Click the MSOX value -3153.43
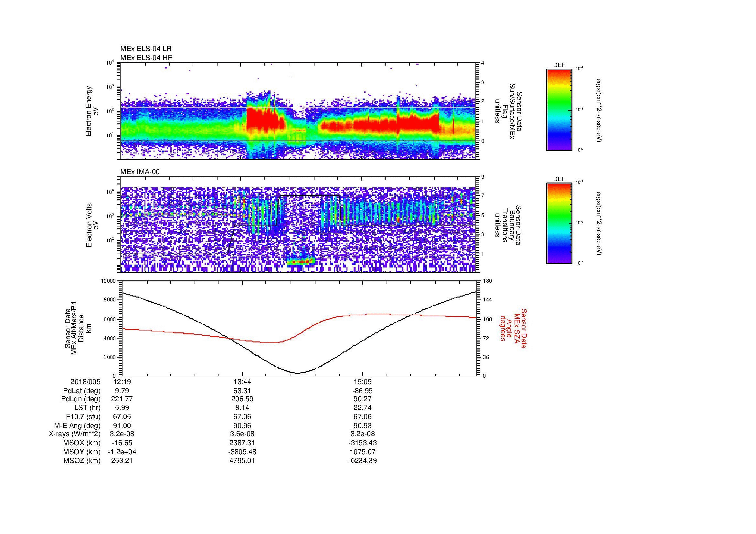This screenshot has height=534, width=756. coord(363,443)
